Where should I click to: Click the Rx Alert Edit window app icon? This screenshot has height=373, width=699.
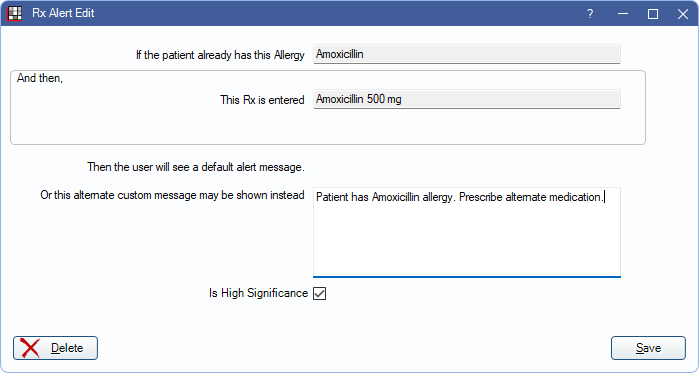point(15,13)
